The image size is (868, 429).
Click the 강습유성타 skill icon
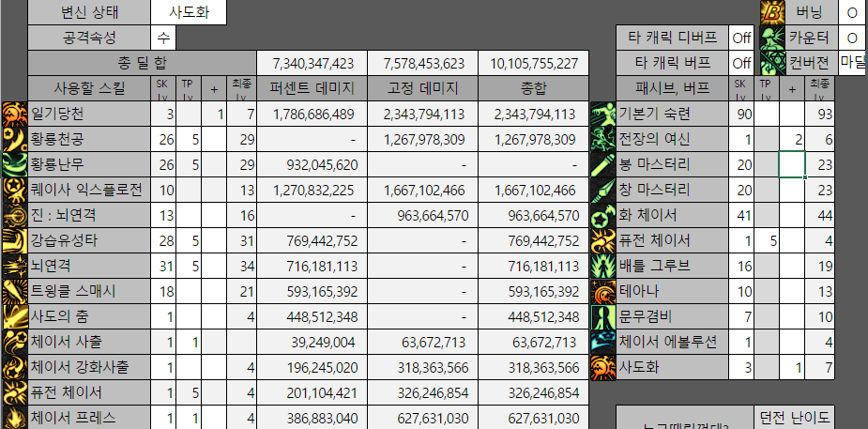[13, 240]
